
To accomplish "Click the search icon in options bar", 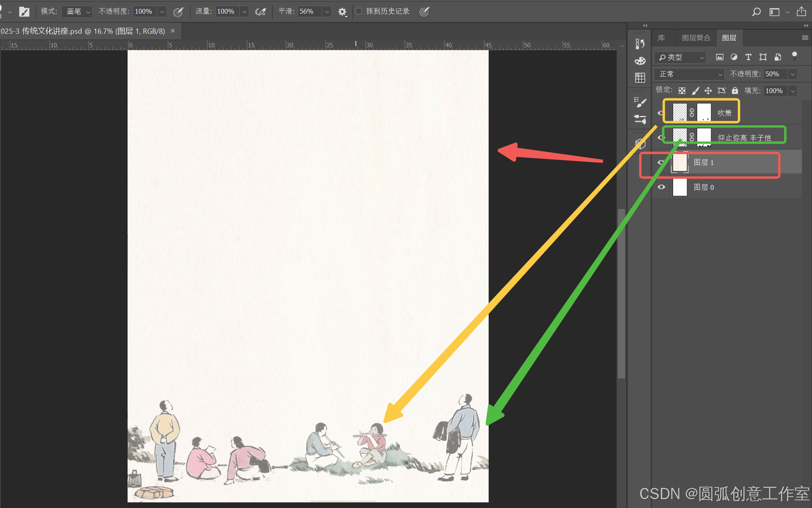I will coord(756,12).
